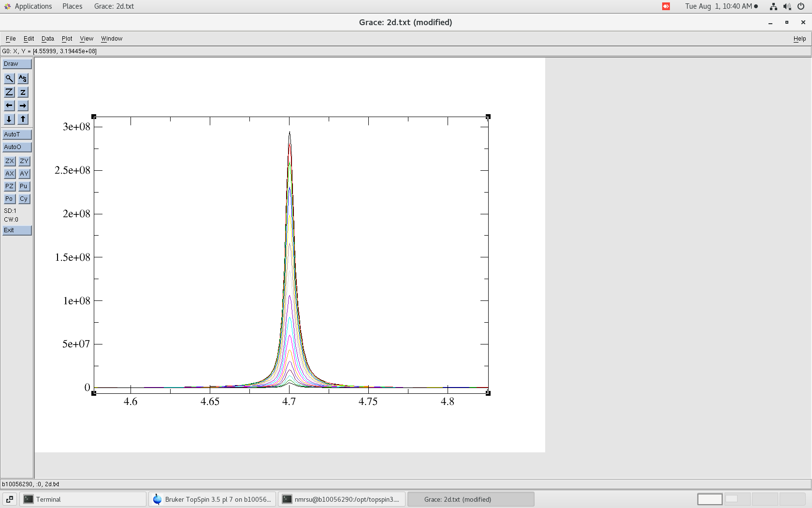Select the first workspace in switcher
This screenshot has width=812, height=508.
(x=710, y=499)
